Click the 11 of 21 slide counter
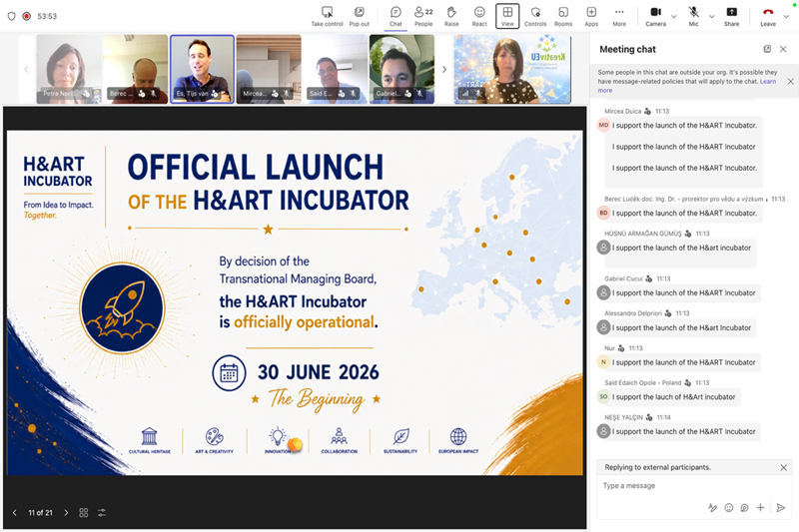This screenshot has height=532, width=799. pyautogui.click(x=40, y=513)
